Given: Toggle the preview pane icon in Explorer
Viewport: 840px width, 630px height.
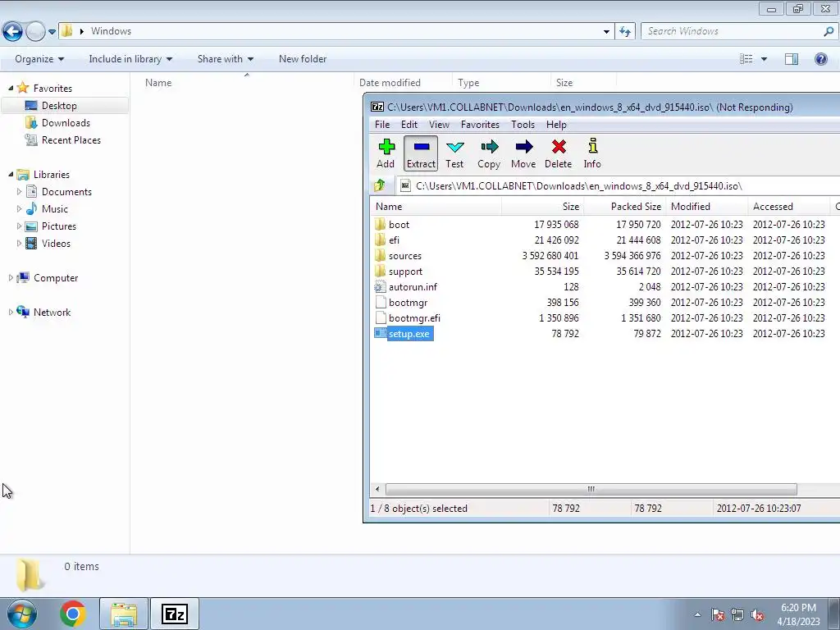Looking at the screenshot, I should click(x=792, y=59).
